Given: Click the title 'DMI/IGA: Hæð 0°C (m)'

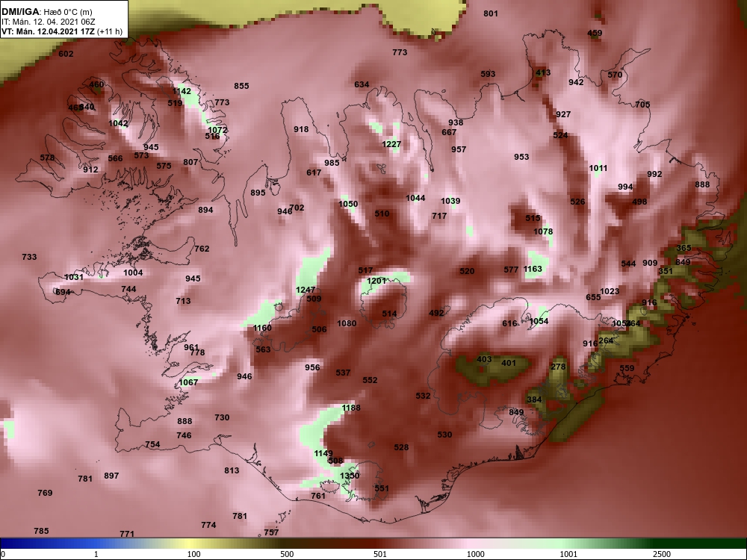Looking at the screenshot, I should pos(46,12).
